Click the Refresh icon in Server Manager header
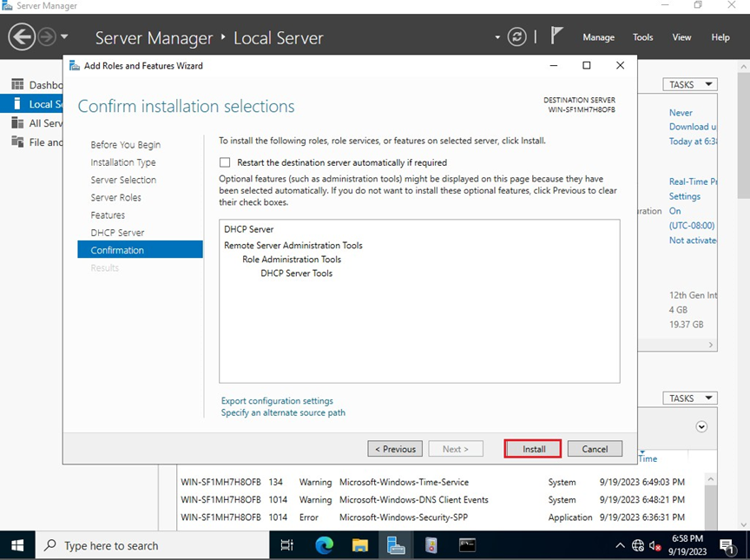750x560 pixels. (517, 36)
